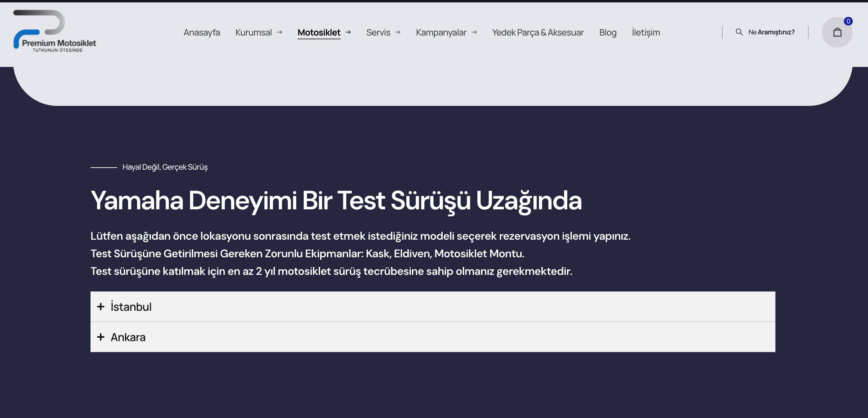Select the Motosiklet menu item

(319, 32)
